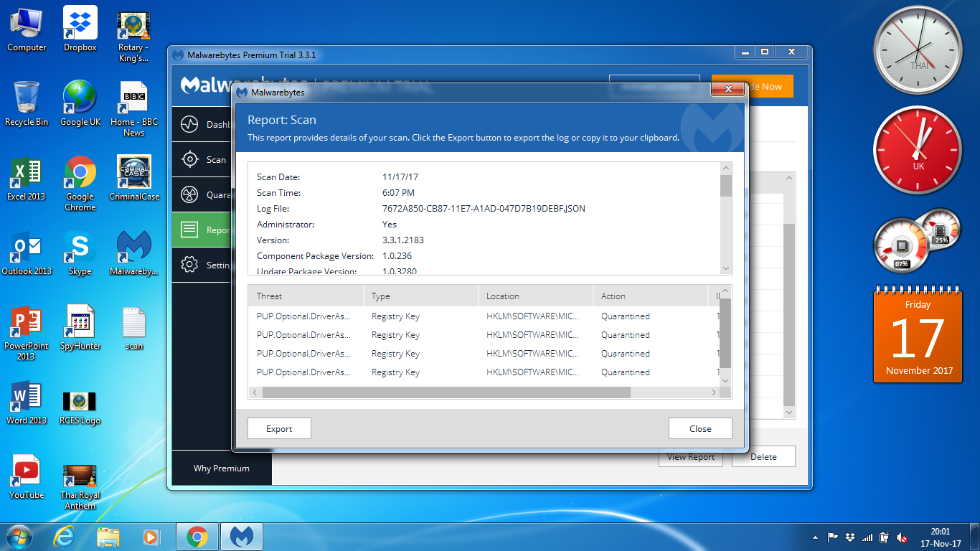Click the Scan Date value 11/17/17
980x551 pixels.
(400, 177)
